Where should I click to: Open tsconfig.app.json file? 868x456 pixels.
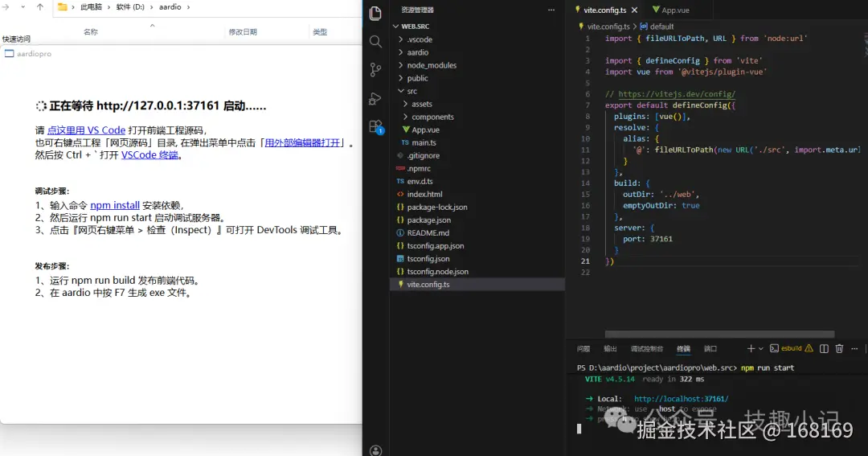(435, 245)
